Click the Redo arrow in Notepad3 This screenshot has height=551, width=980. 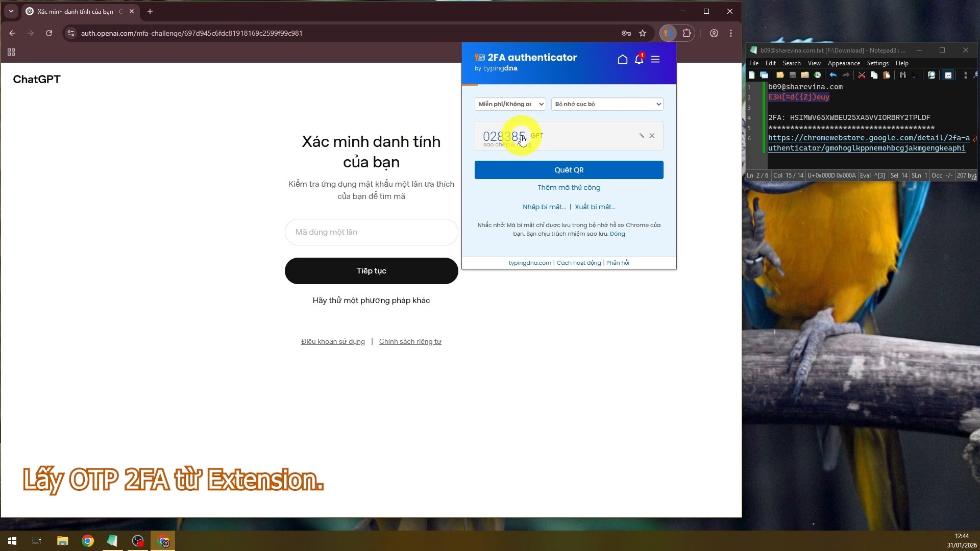(846, 75)
